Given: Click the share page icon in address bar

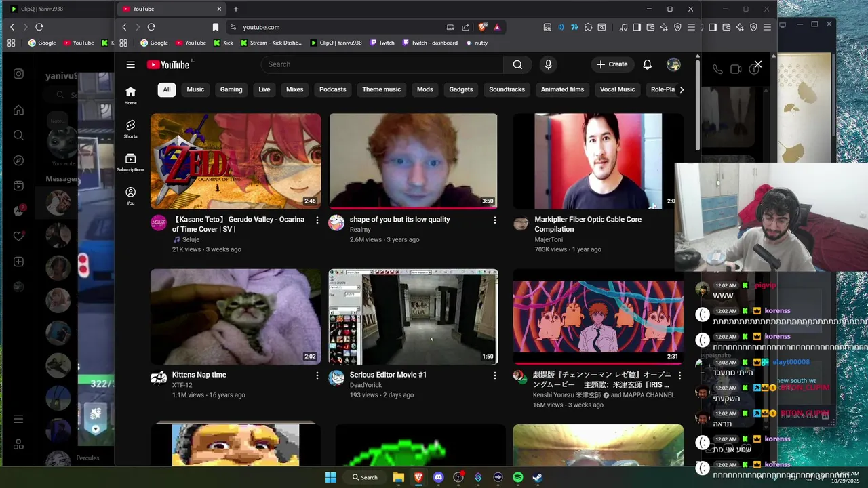Looking at the screenshot, I should 465,27.
